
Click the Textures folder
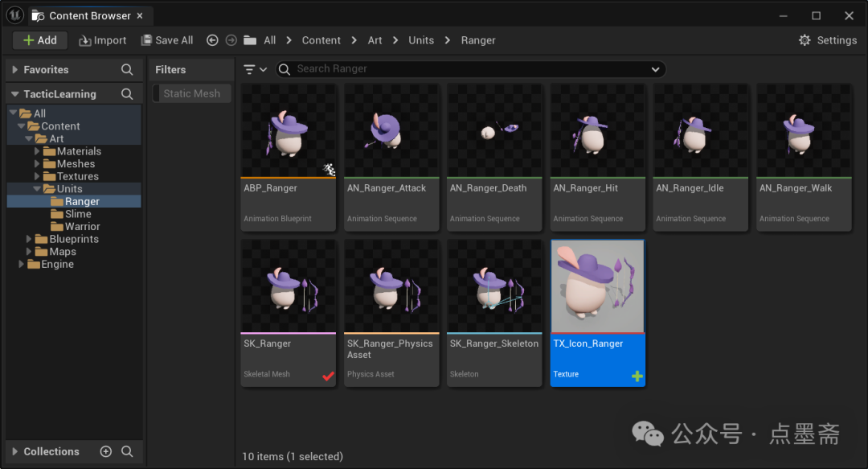point(71,176)
